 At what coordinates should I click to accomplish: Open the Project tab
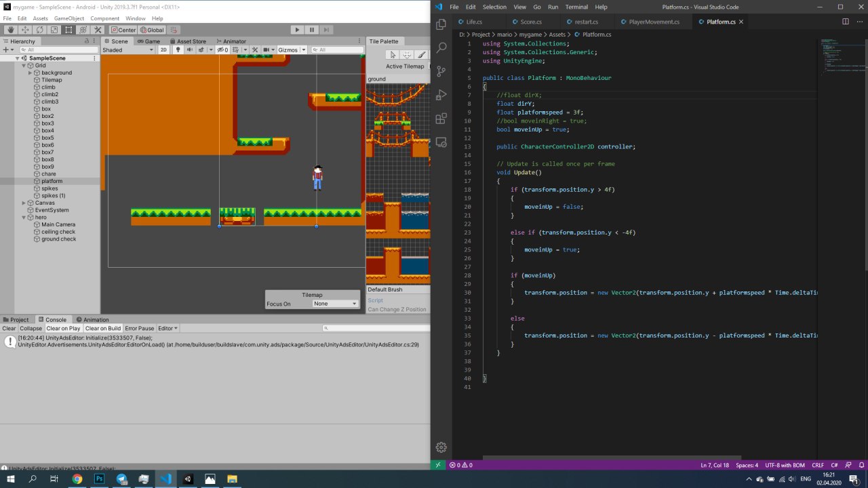point(17,319)
